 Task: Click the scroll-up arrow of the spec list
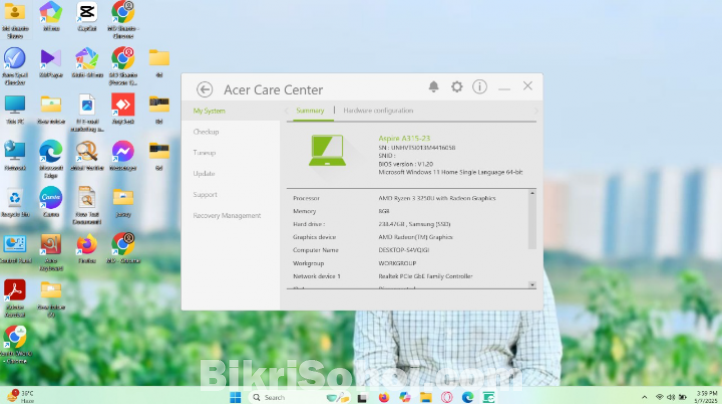[x=532, y=193]
